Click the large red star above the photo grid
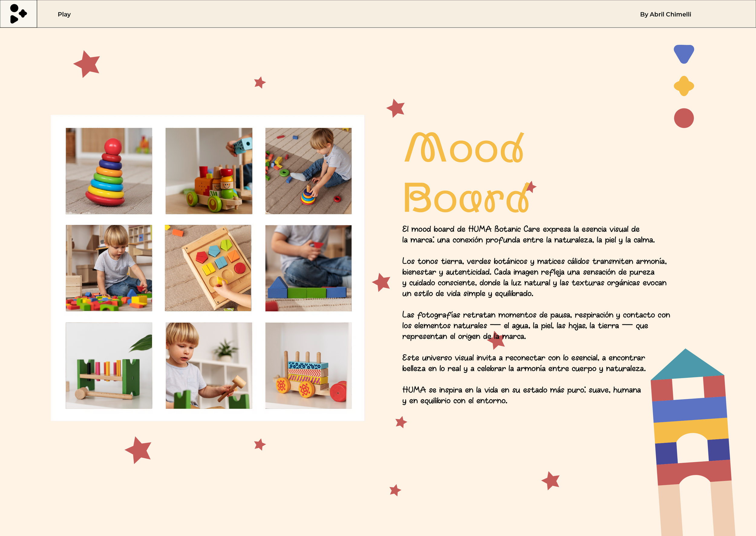The image size is (756, 536). coord(87,64)
